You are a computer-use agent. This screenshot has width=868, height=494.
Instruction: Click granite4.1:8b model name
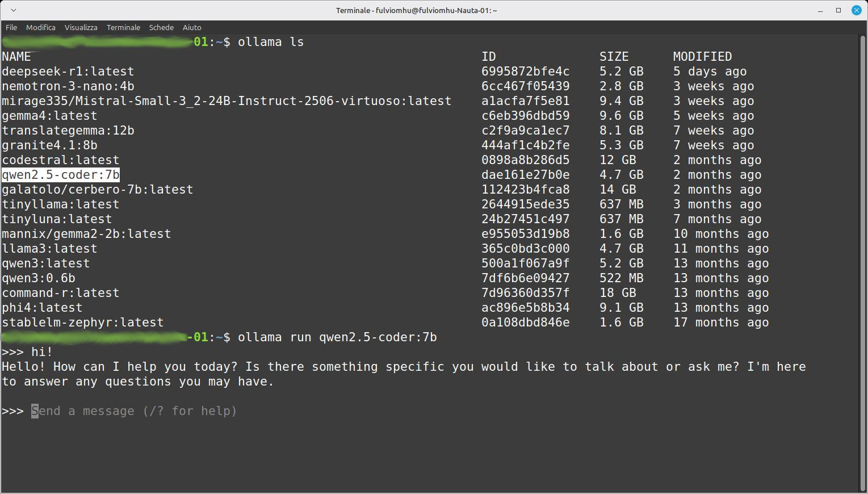point(49,145)
